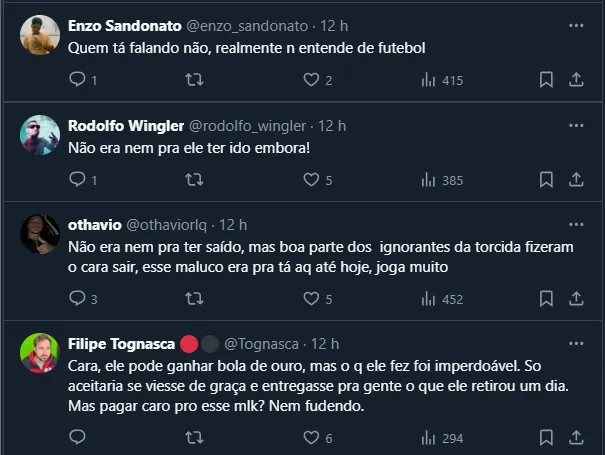The width and height of the screenshot is (605, 455).
Task: Click Filipe Tognasca's profile avatar
Action: [x=39, y=353]
